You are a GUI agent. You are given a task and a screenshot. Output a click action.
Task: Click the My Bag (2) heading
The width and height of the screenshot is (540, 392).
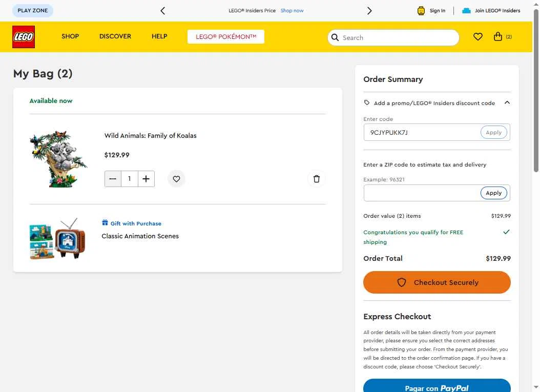43,74
